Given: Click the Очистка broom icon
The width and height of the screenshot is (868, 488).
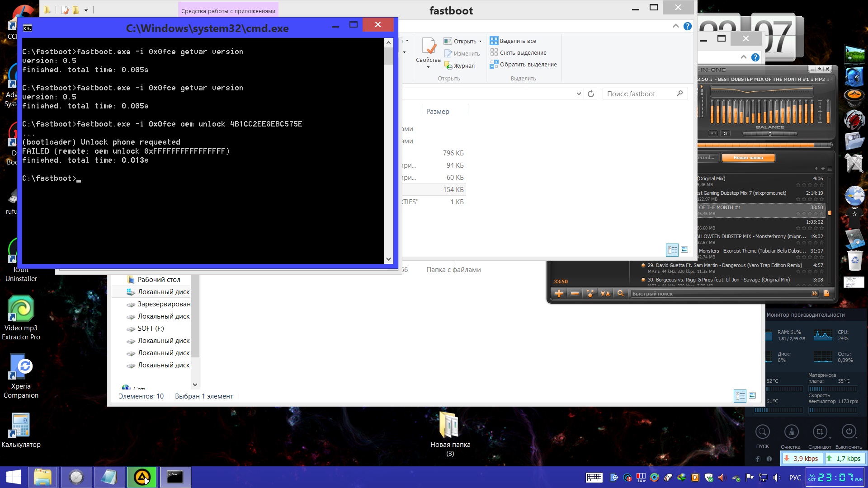Looking at the screenshot, I should click(x=791, y=432).
